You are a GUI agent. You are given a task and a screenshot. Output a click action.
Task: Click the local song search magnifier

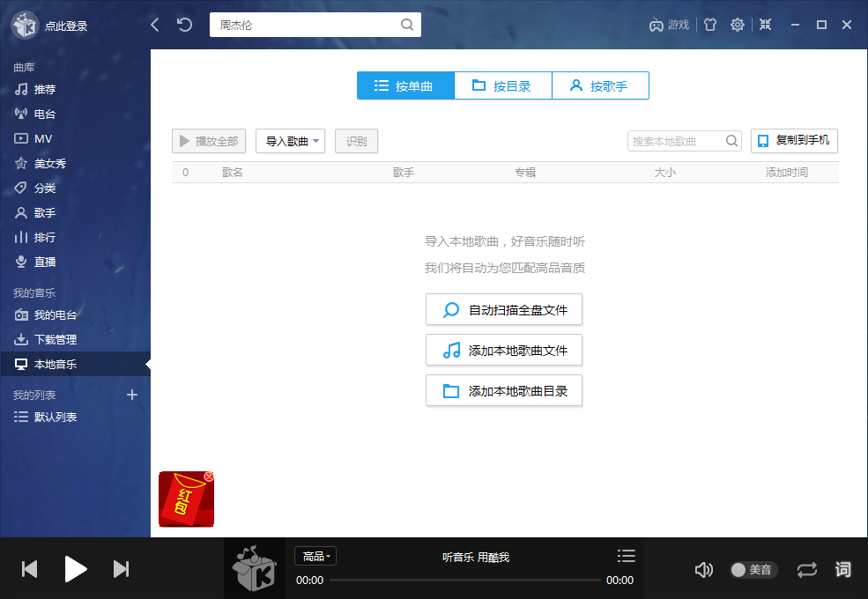tap(731, 141)
